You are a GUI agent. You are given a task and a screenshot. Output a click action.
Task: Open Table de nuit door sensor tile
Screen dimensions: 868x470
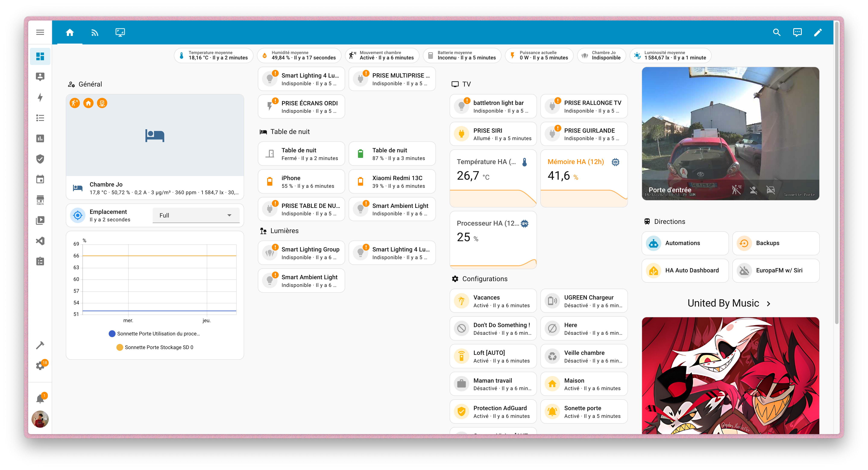pos(301,154)
